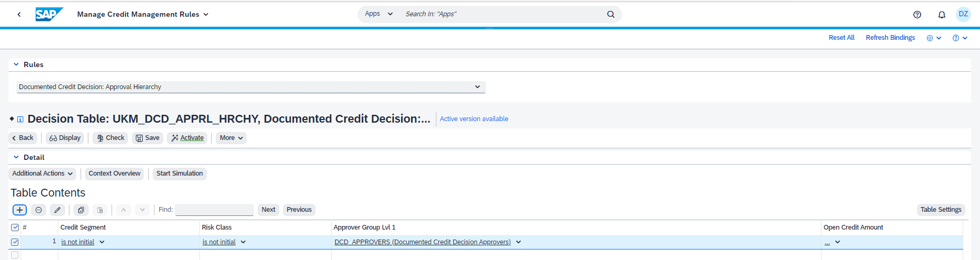Screen dimensions: 980x260
Task: Toggle the select-all checkbox in table header
Action: pos(15,227)
